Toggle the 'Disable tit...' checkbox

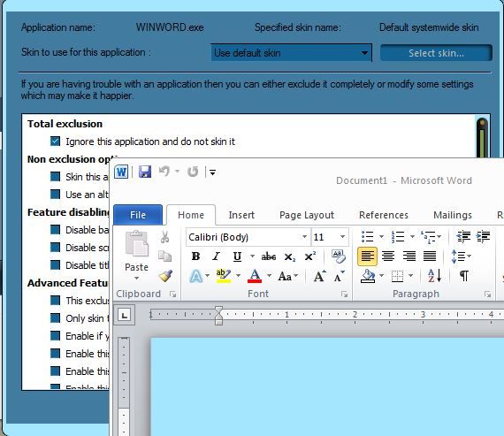(56, 265)
